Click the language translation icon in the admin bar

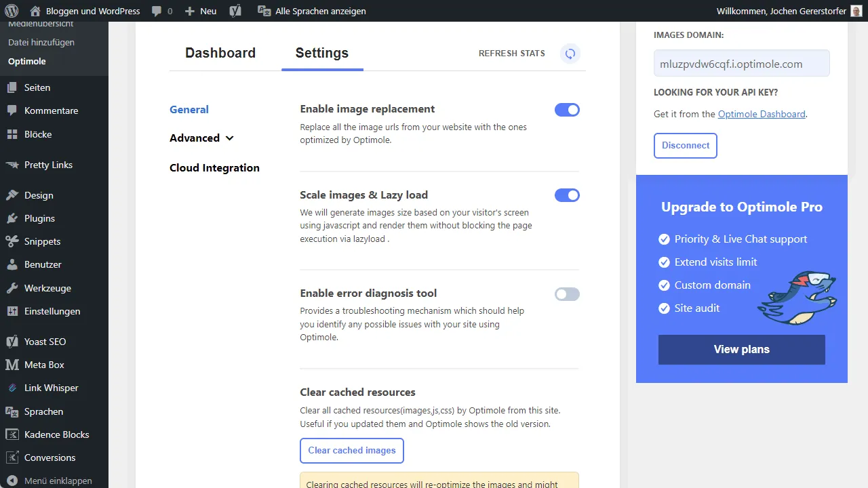coord(264,11)
